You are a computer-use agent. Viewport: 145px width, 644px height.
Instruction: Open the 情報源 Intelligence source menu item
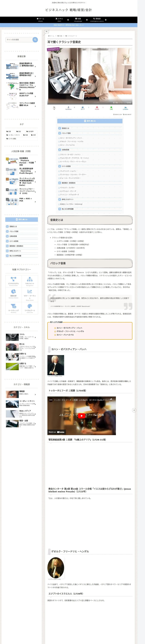point(97,20)
